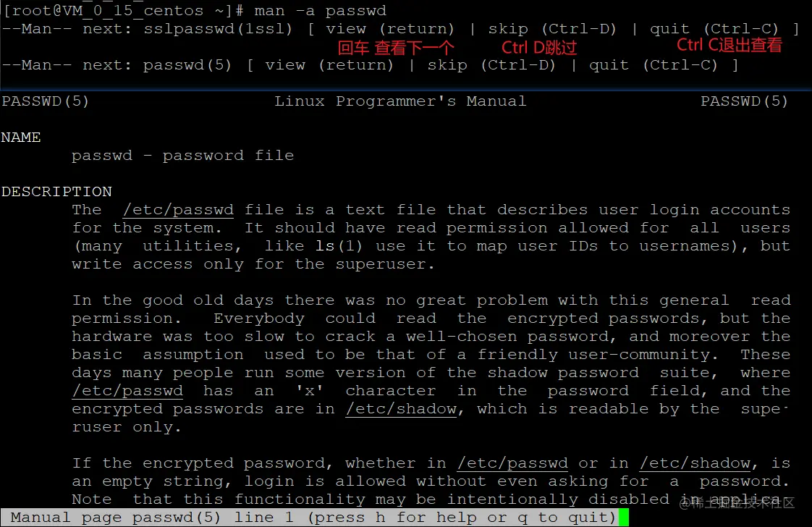Click the red 'Ctrl C退出查看' annotation
Screen dimensions: 812x527
(x=729, y=45)
